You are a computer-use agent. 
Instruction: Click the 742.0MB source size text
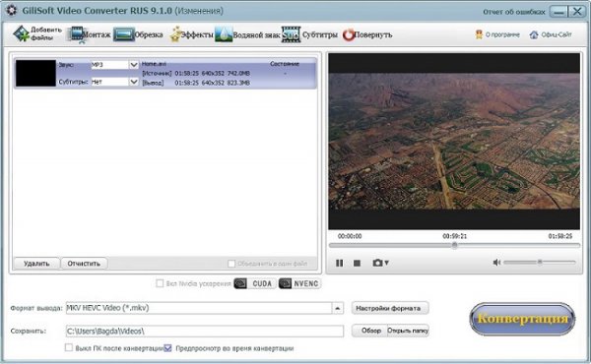[238, 73]
